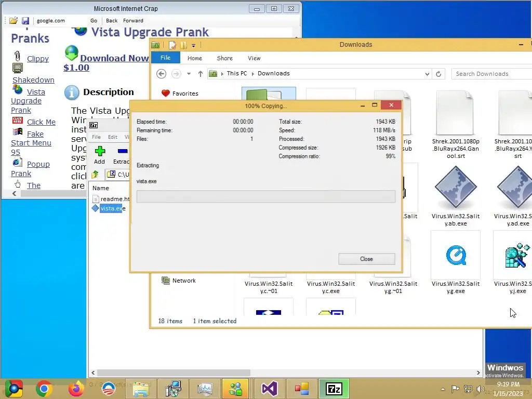Viewport: 532px width, 399px height.
Task: Go up one folder level in Explorer
Action: (x=201, y=74)
